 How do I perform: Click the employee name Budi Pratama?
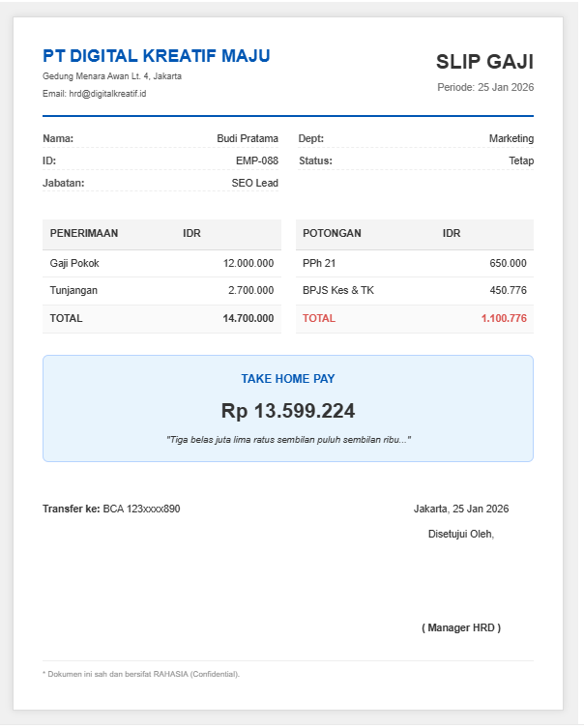248,138
